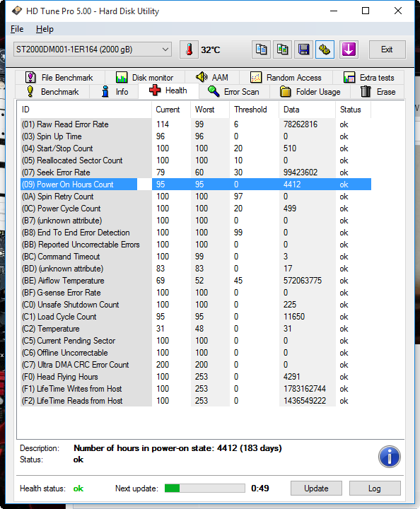
Task: Click the Status column header
Action: click(353, 110)
